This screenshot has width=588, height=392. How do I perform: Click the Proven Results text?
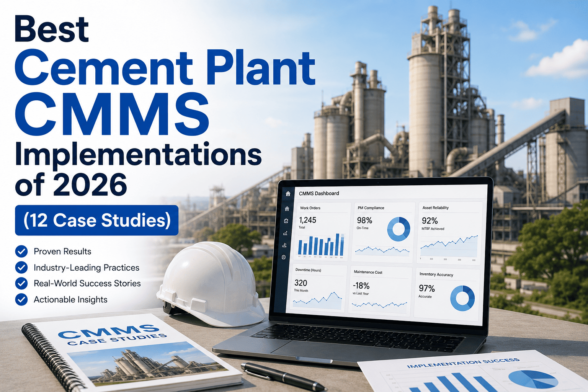[x=62, y=252]
